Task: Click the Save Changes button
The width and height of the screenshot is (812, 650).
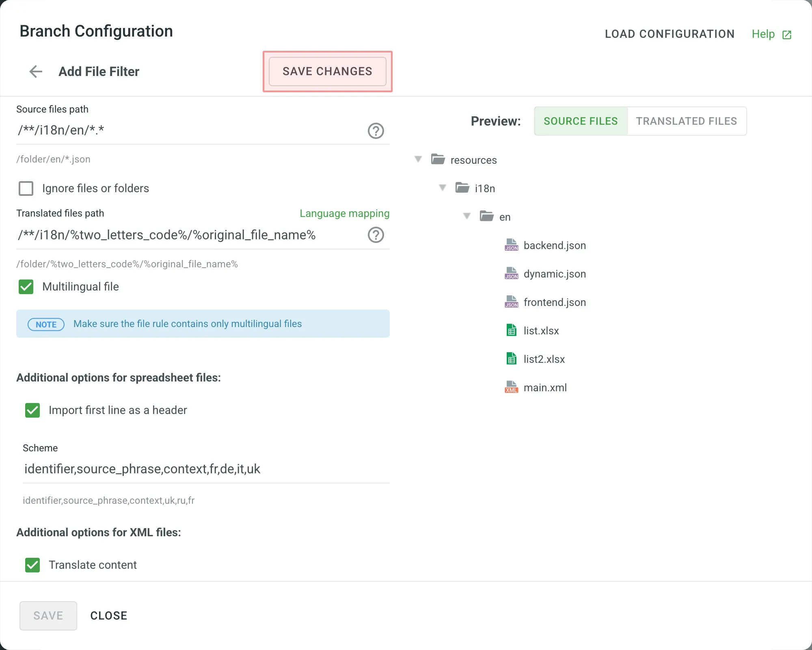Action: 327,71
